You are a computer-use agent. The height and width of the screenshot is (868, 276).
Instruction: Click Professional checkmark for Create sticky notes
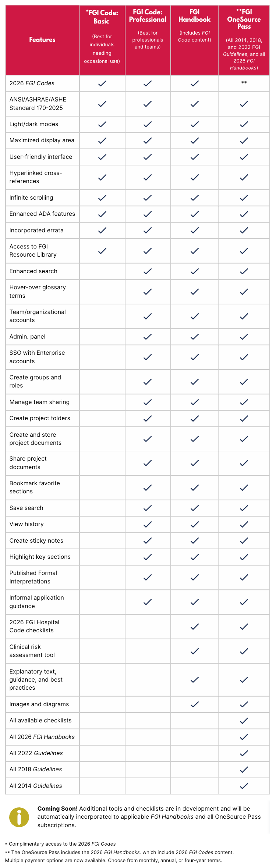(x=148, y=541)
